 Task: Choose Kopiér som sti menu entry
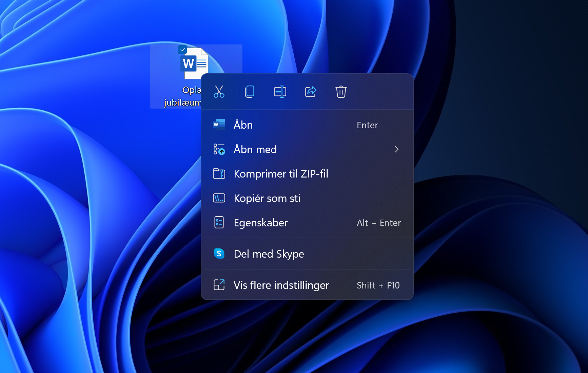point(267,198)
